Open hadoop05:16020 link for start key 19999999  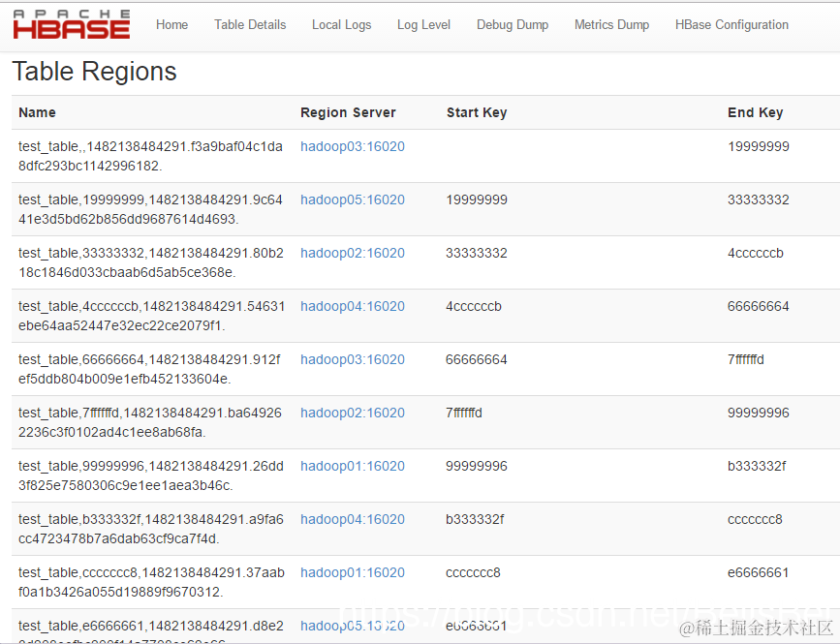click(x=353, y=199)
